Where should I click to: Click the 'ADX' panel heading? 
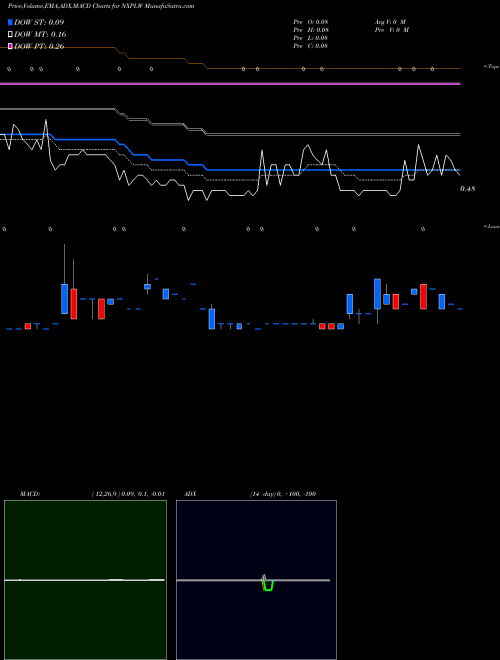pos(190,494)
